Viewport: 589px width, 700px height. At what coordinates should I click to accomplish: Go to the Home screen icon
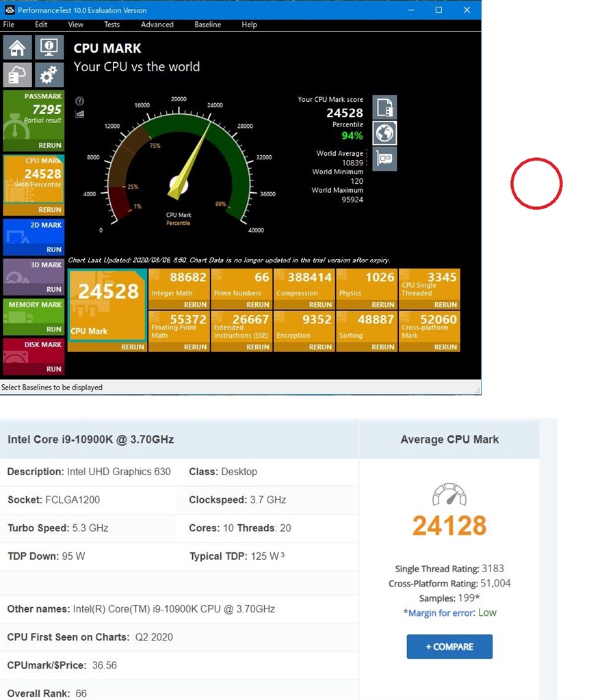click(17, 47)
